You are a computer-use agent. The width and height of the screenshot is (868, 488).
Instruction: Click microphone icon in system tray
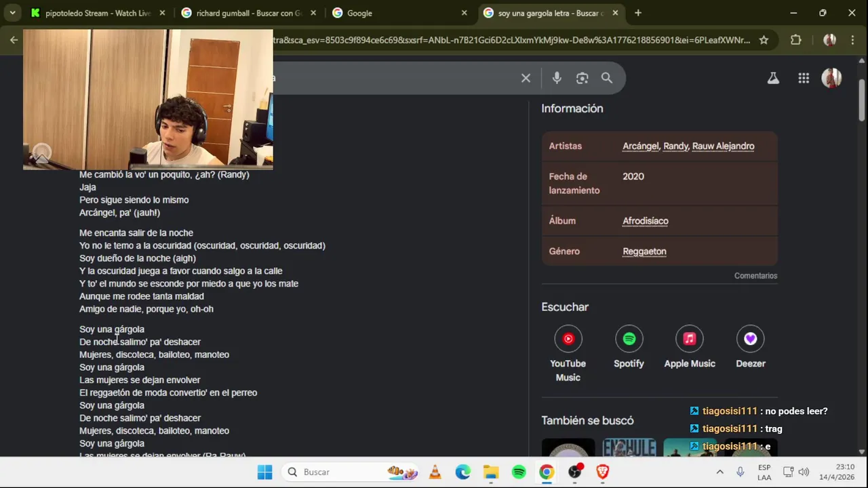point(741,472)
